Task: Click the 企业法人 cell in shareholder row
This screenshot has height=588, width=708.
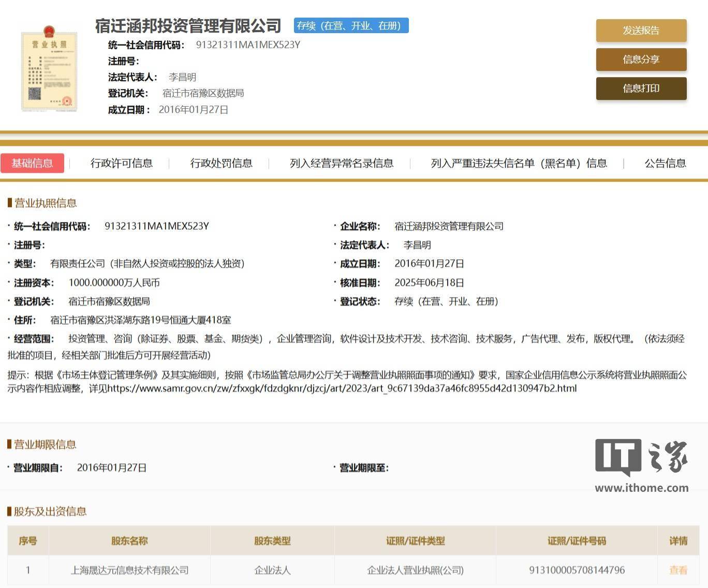Action: tap(272, 570)
